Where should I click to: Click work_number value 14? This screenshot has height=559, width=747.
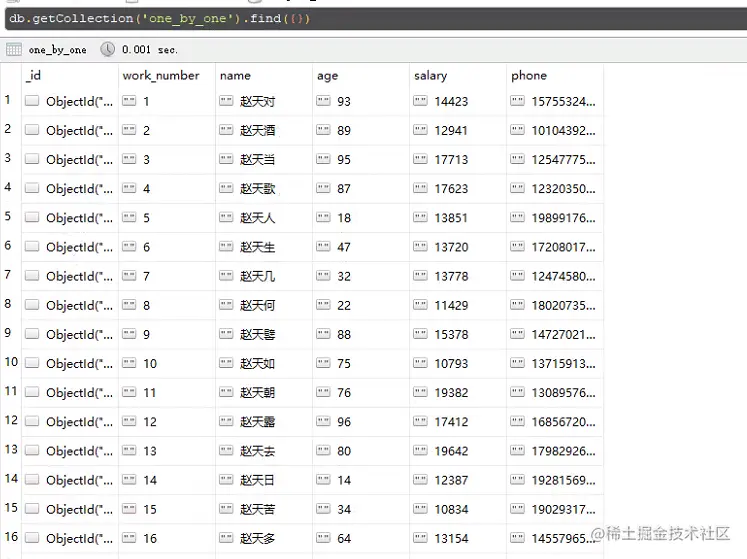(x=150, y=480)
